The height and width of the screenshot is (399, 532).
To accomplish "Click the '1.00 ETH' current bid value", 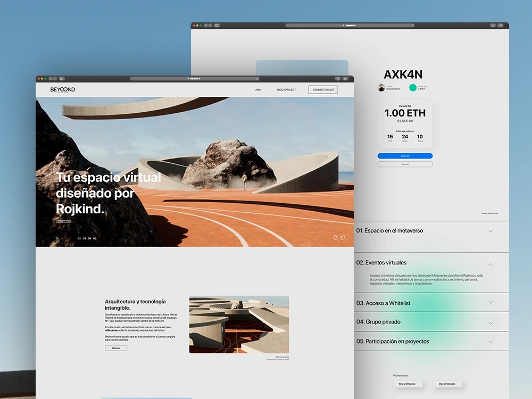I will (405, 113).
